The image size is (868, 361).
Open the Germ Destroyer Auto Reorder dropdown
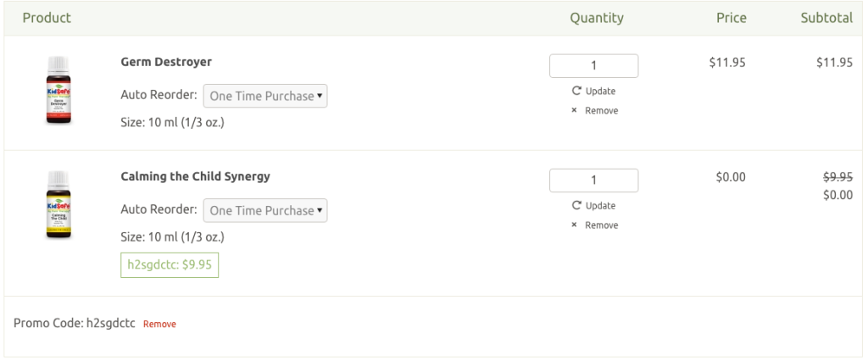(265, 96)
